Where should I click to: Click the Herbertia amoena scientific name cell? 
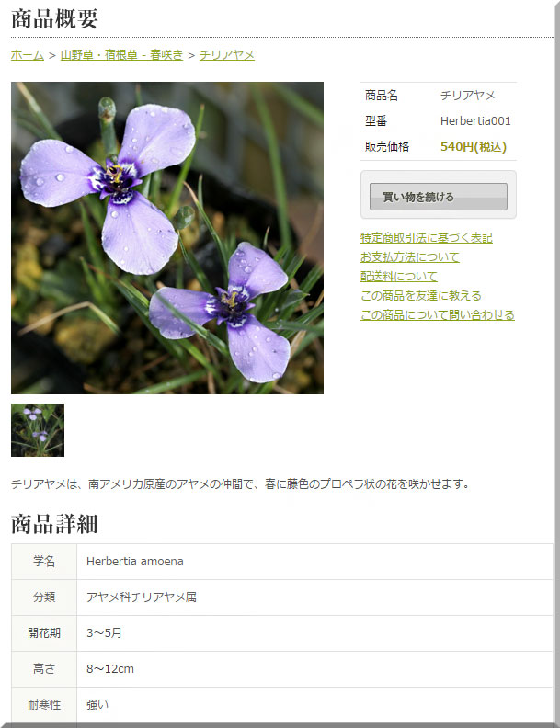point(314,562)
